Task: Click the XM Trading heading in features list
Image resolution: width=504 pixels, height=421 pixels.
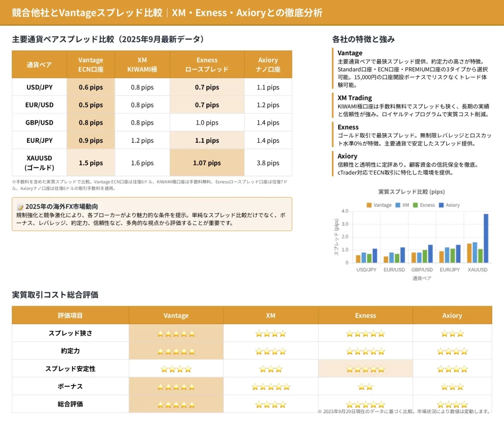Action: pos(354,97)
